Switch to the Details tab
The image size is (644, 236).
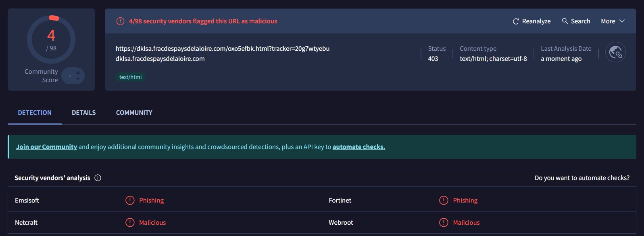point(84,113)
